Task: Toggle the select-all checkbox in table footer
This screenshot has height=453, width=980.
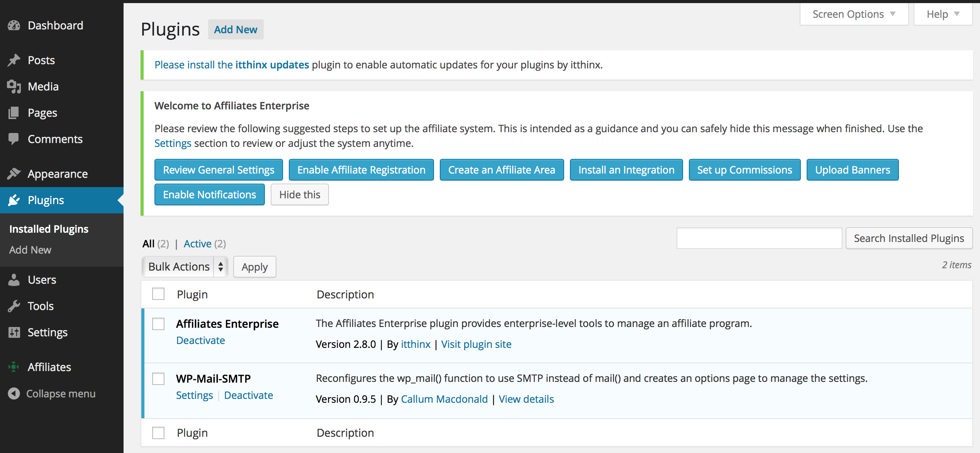Action: 158,433
